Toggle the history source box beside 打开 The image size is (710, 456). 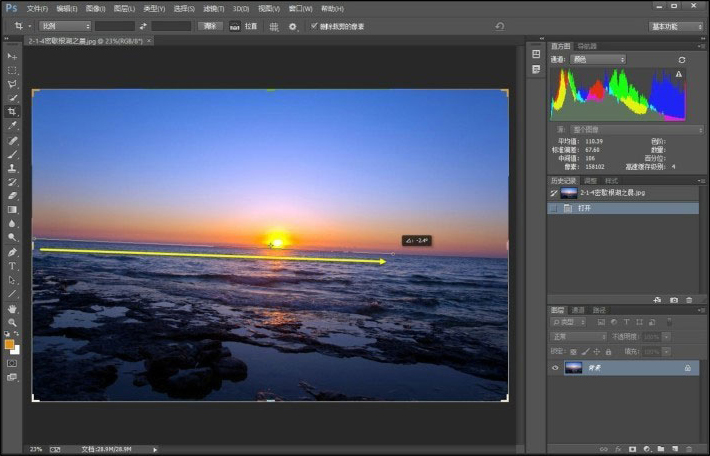pyautogui.click(x=555, y=208)
